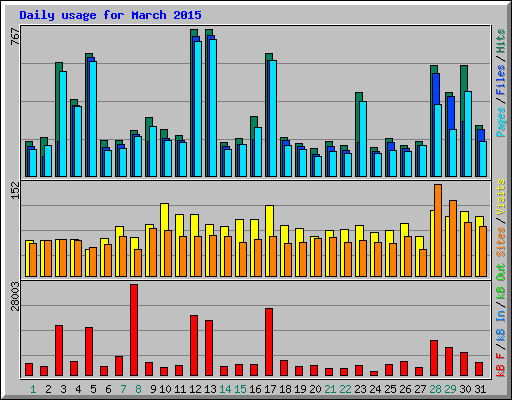Click day label 23 on the x-axis
This screenshot has height=400, width=512.
pyautogui.click(x=360, y=389)
